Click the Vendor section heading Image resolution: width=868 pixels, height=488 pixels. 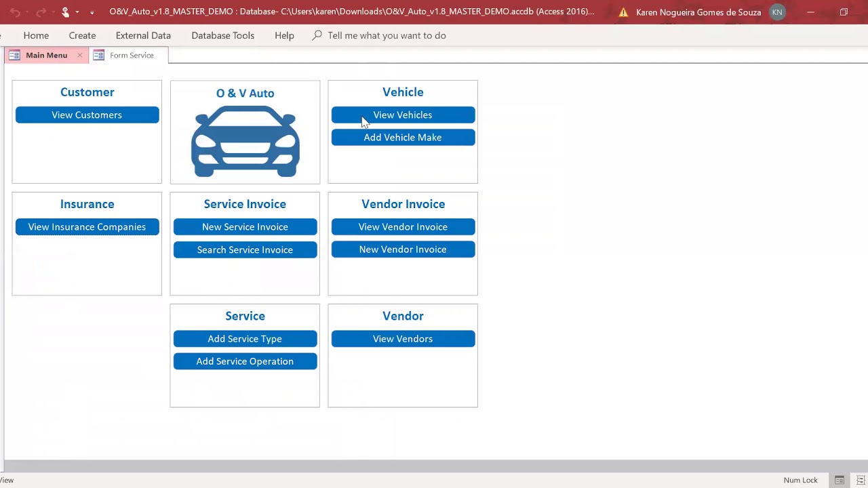click(403, 316)
